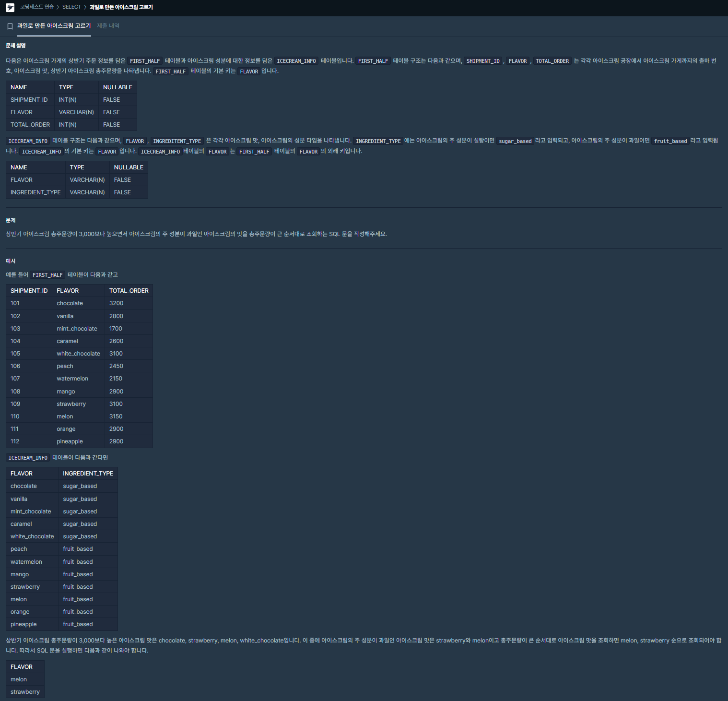The width and height of the screenshot is (728, 701).
Task: Open the SELECT breadcrumb link
Action: tap(71, 7)
